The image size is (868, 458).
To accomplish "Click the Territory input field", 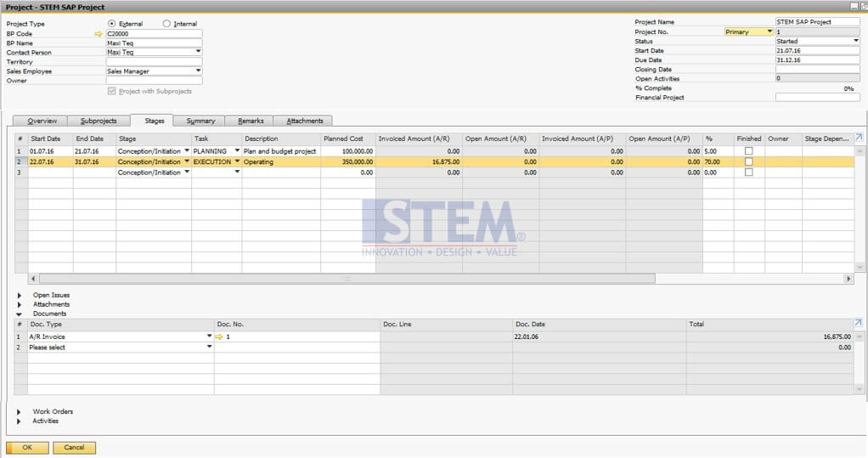I will (x=154, y=61).
